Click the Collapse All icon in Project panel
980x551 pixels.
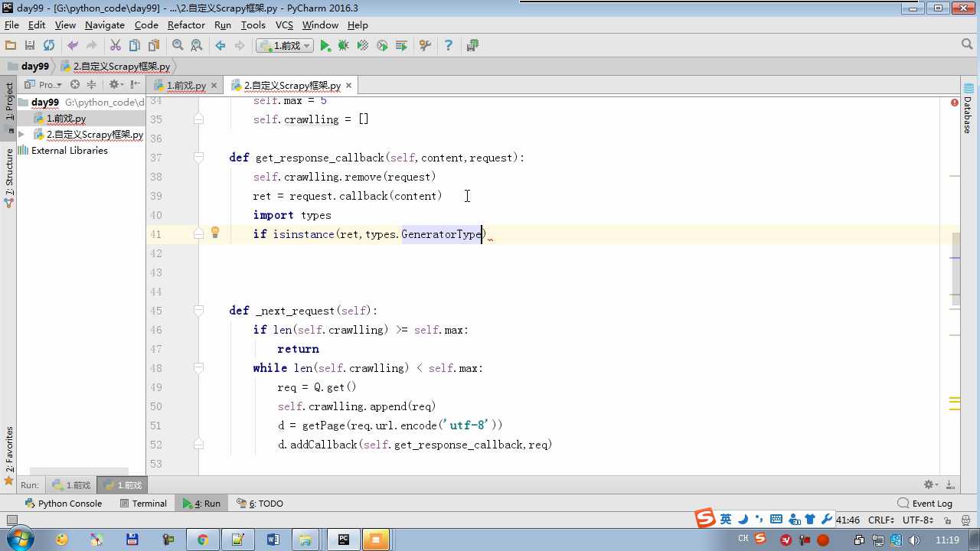pos(91,85)
